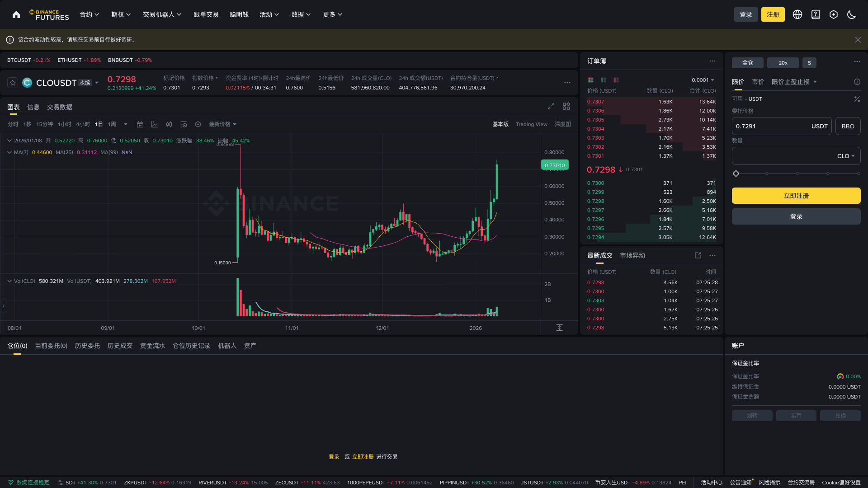Open the 历史委托 tab
Screen dimensions: 868x488
tap(88, 346)
